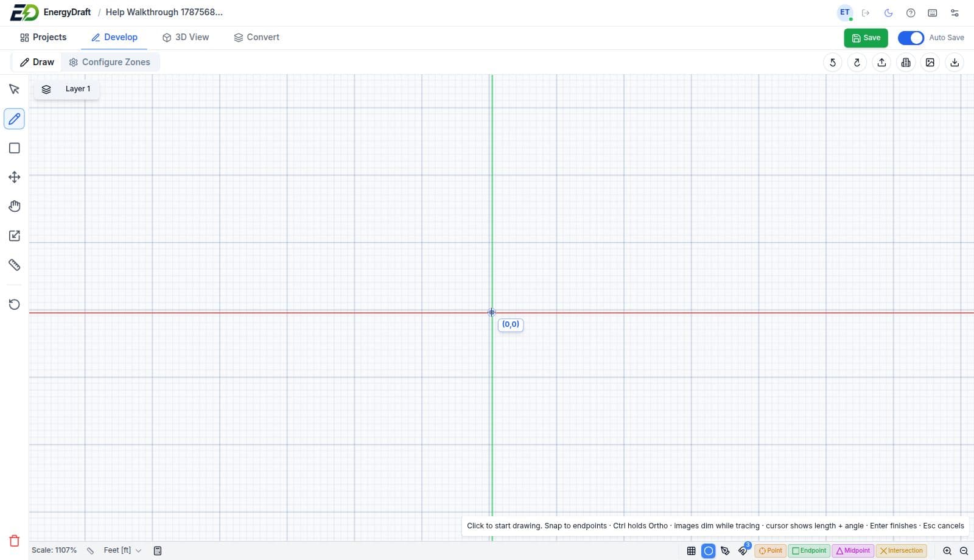Toggle the Auto Save switch

pyautogui.click(x=911, y=38)
